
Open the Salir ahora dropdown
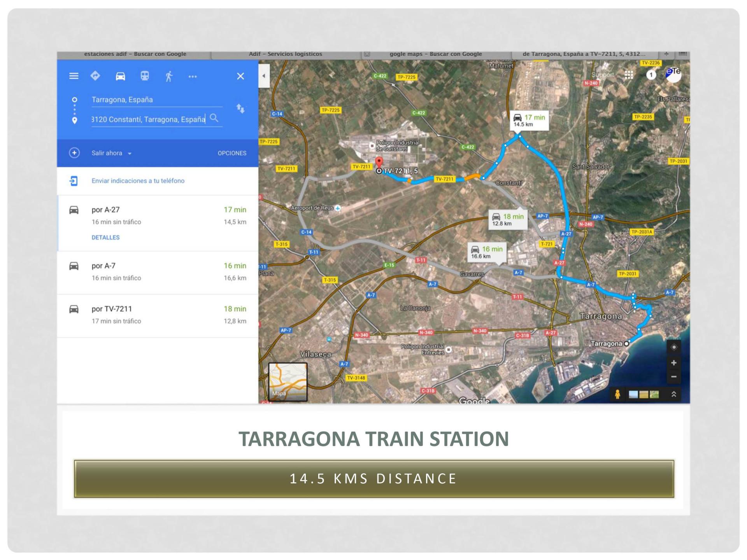tap(111, 153)
